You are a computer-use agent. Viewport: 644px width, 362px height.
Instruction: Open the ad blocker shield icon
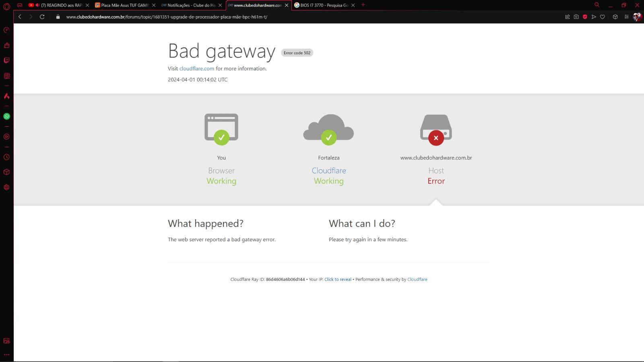[585, 17]
